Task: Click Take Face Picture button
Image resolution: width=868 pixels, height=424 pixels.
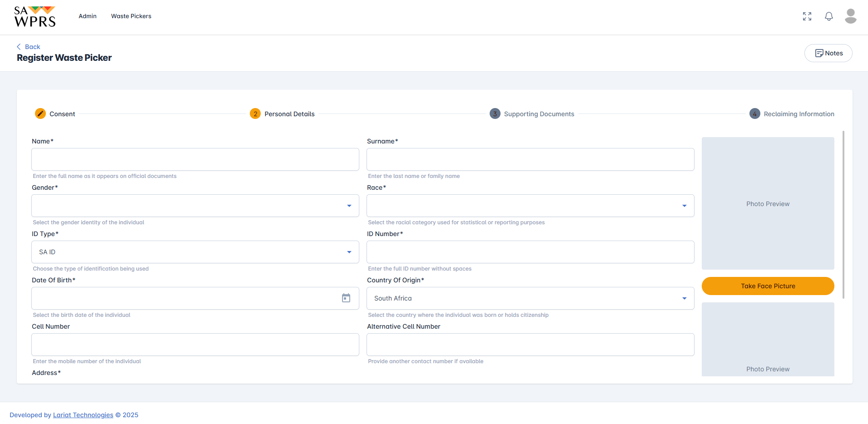Action: (768, 286)
